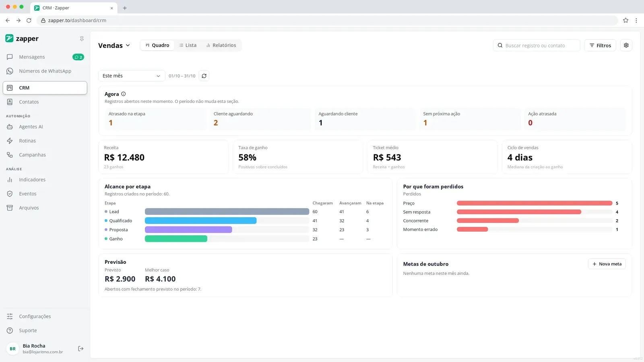Click the browser address bar

[x=328, y=20]
